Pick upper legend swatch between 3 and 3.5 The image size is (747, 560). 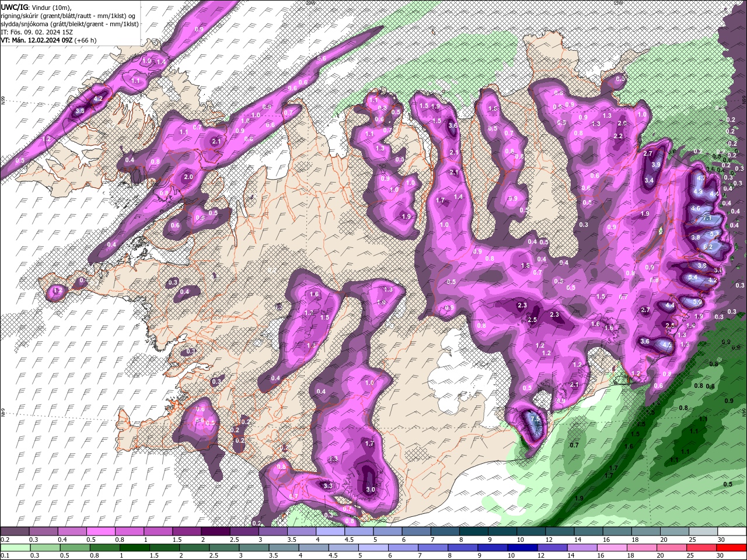click(x=273, y=531)
